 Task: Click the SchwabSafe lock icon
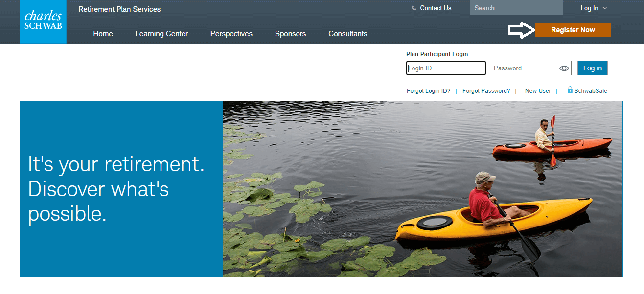570,90
